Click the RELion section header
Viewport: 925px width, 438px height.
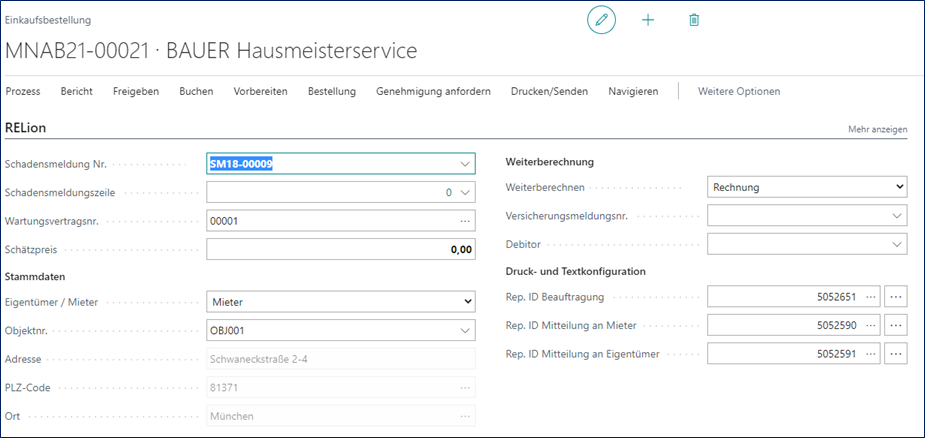25,128
